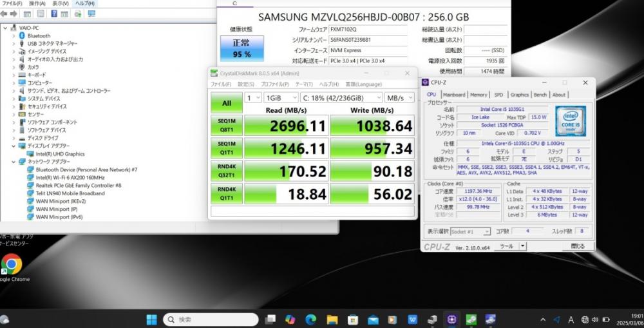Switch to the Memory tab in CPU-Z
644x328 pixels.
478,95
